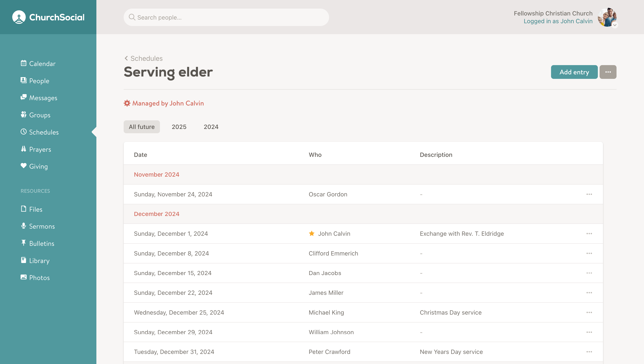Select the 2024 year tab
Image resolution: width=644 pixels, height=364 pixels.
(x=211, y=127)
